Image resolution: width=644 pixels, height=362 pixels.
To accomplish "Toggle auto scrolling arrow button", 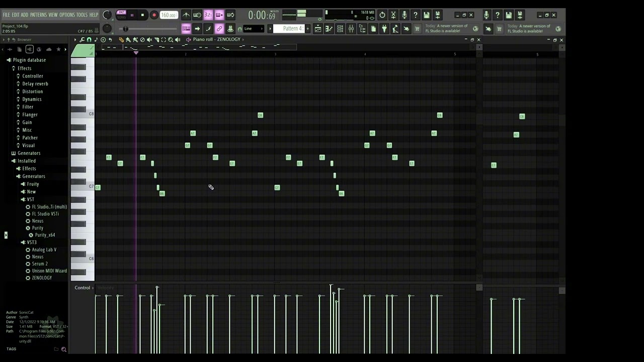I will (197, 29).
